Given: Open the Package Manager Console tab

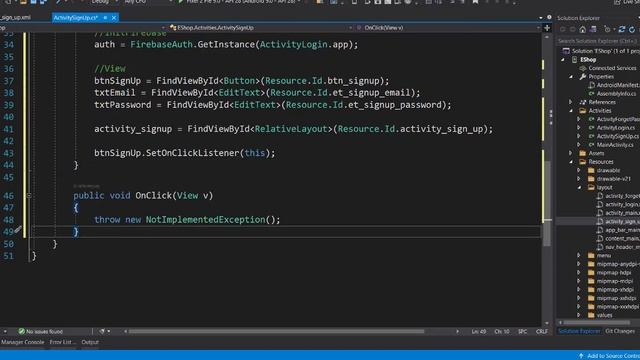Looking at the screenshot, I should tap(22, 342).
